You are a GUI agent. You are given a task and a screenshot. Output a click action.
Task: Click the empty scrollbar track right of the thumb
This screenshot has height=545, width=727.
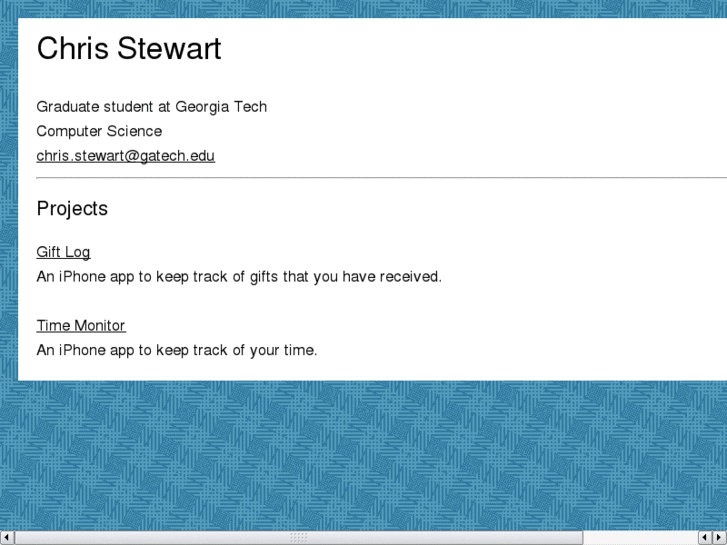click(640, 538)
